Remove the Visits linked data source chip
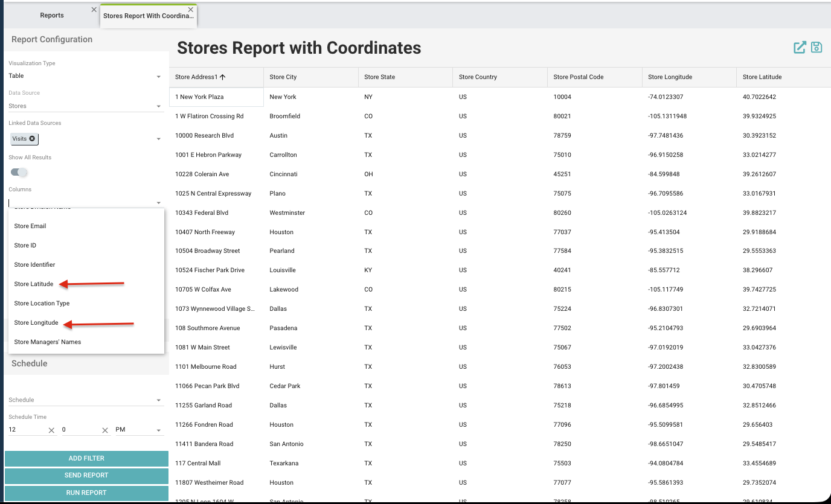The width and height of the screenshot is (831, 504). 33,139
